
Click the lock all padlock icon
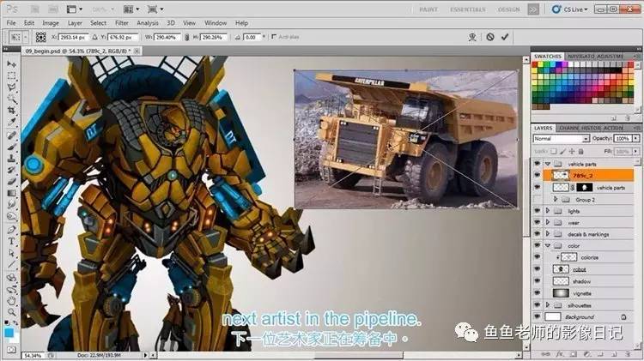point(580,152)
